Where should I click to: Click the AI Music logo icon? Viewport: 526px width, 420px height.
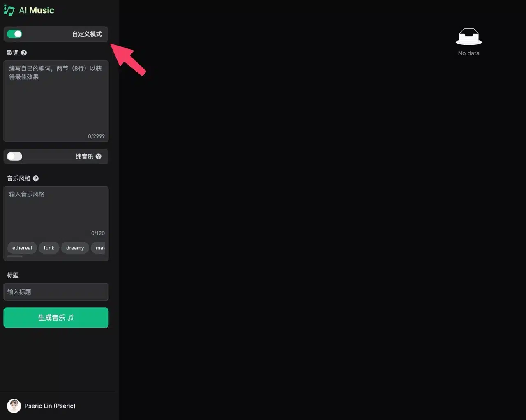click(9, 10)
